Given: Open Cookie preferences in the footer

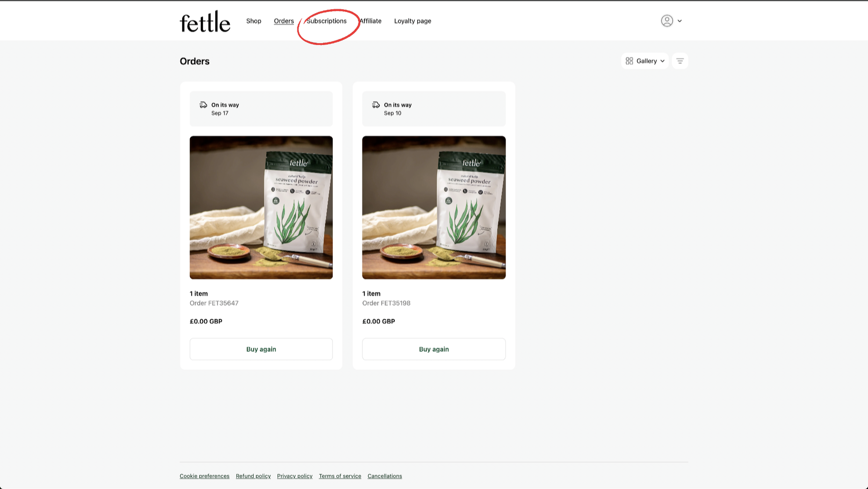Looking at the screenshot, I should (204, 476).
